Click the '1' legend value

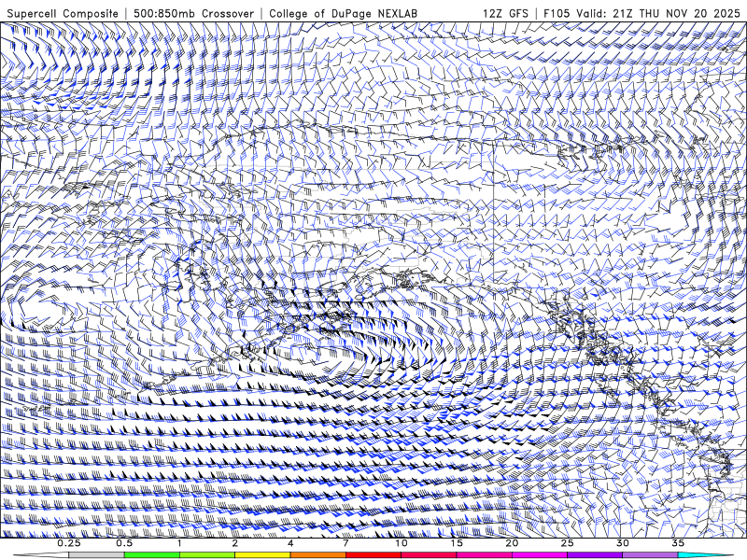click(x=179, y=543)
